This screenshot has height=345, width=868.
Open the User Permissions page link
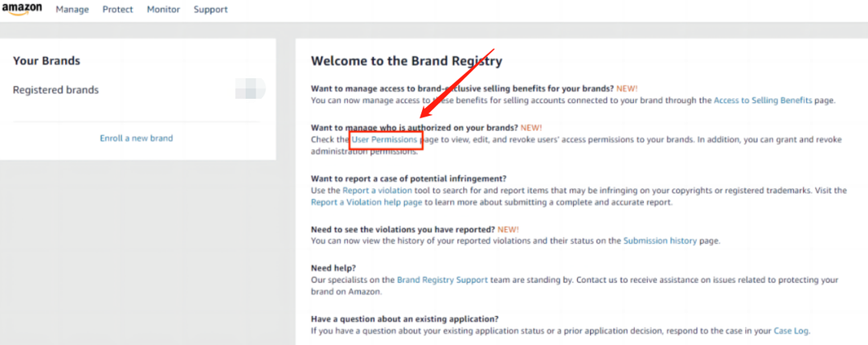(384, 140)
